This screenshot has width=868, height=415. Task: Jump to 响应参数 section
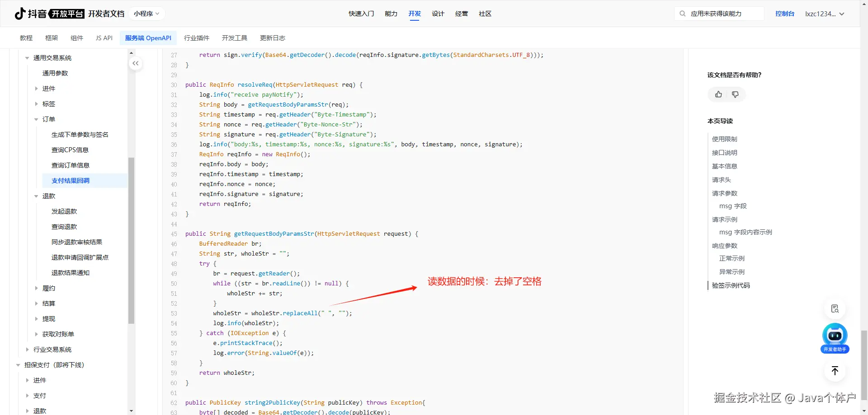725,246
